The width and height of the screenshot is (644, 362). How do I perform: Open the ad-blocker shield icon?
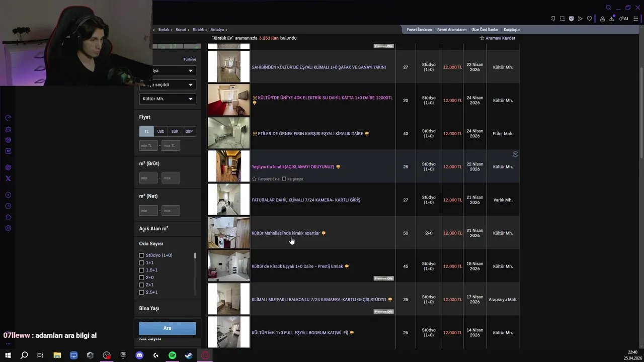(571, 19)
